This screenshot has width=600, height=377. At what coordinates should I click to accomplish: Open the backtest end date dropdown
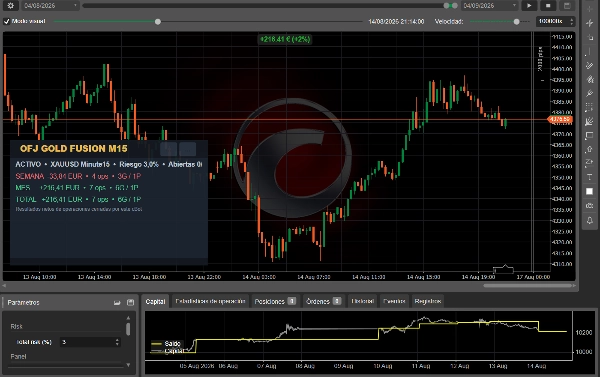(x=489, y=6)
